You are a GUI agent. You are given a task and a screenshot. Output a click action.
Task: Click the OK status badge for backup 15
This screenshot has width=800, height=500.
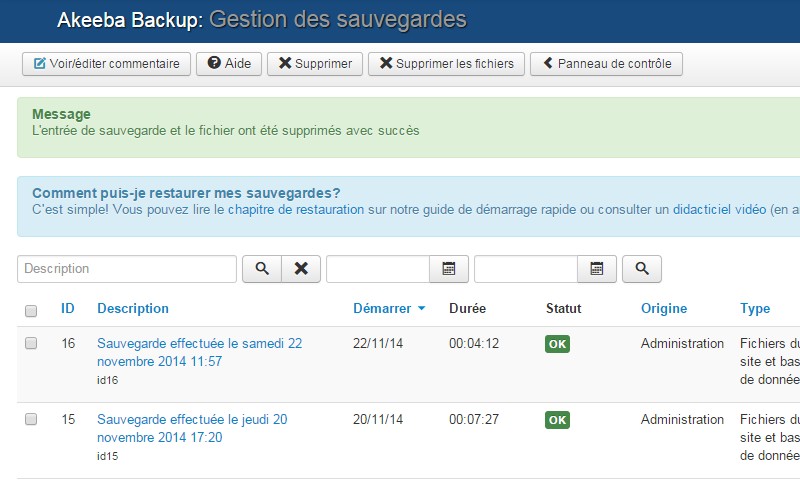(x=557, y=420)
